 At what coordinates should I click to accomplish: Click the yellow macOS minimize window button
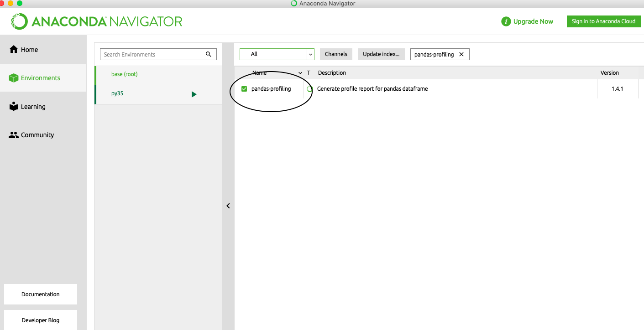point(10,3)
